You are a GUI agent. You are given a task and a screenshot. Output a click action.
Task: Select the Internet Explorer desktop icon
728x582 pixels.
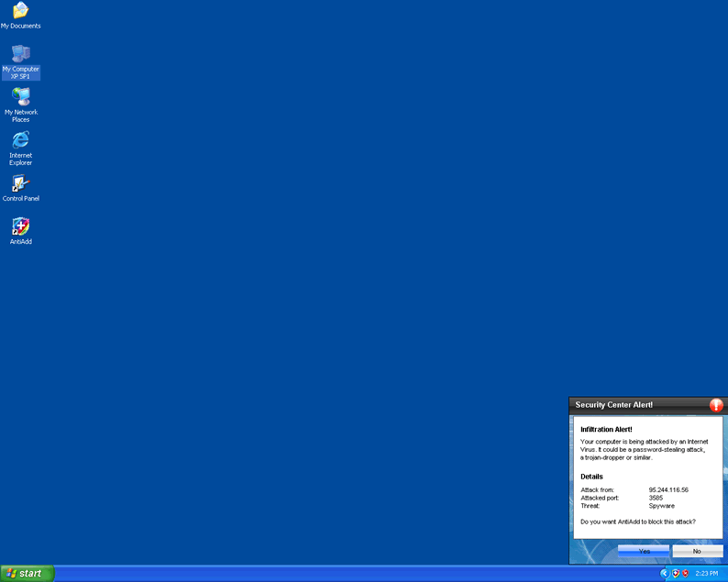click(x=20, y=140)
